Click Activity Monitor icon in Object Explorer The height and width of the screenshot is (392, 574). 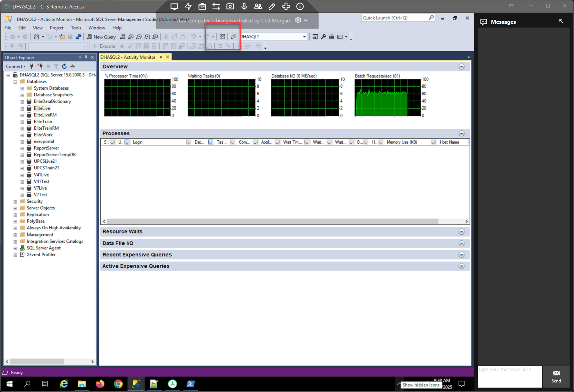(x=72, y=66)
